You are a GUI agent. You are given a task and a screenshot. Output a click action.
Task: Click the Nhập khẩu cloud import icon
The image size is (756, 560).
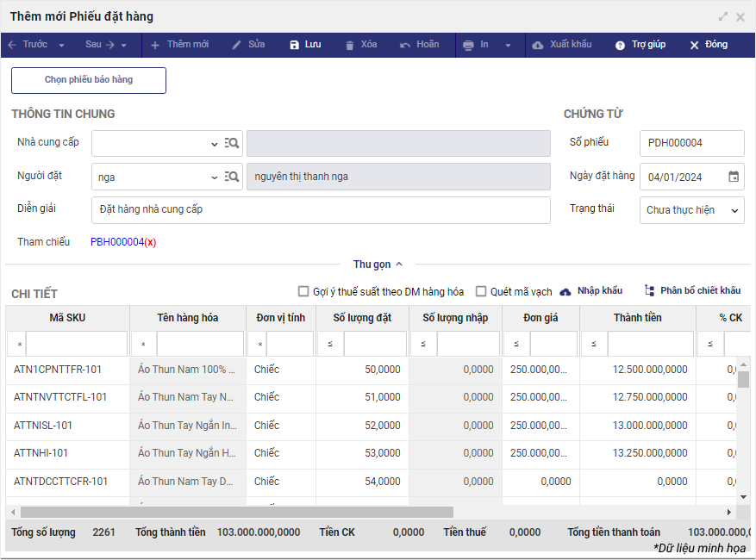pos(565,291)
